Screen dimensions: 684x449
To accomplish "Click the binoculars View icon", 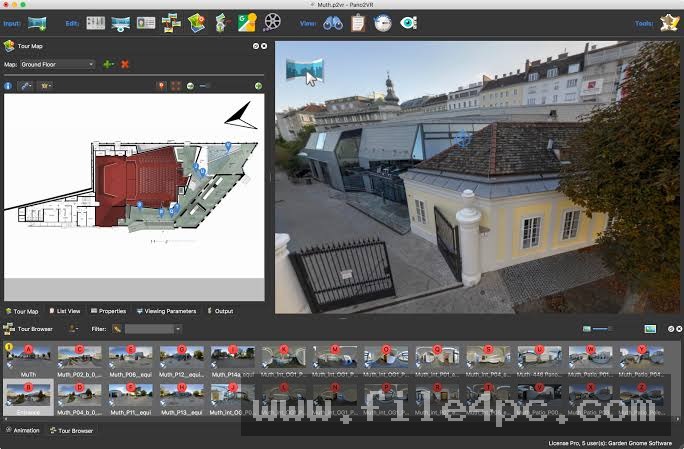I will click(x=333, y=23).
